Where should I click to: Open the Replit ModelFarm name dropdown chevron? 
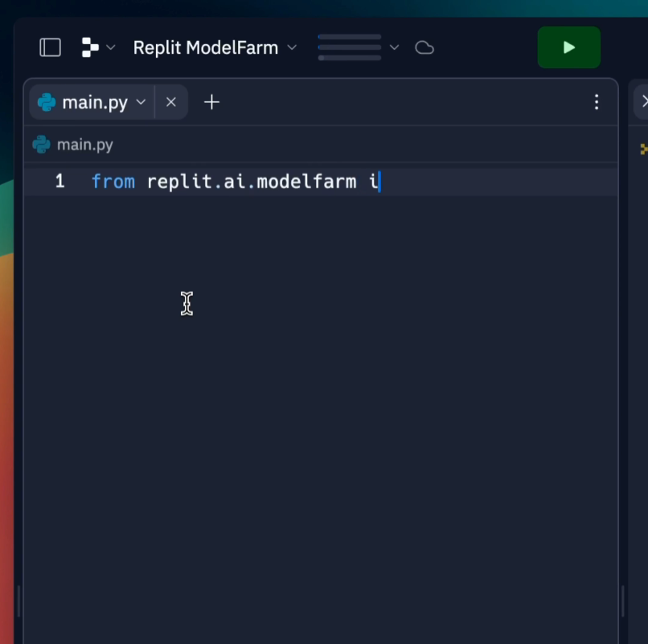tap(292, 47)
